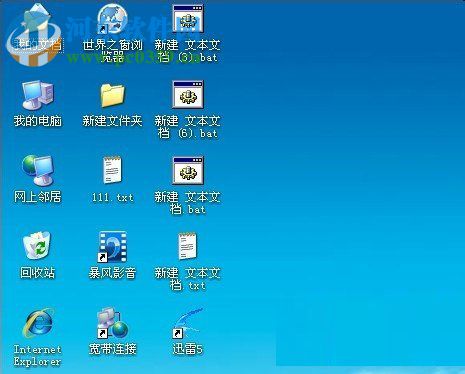Screen dimensions: 465x374
Task: Click the "111.txt" file name label
Action: pos(113,197)
